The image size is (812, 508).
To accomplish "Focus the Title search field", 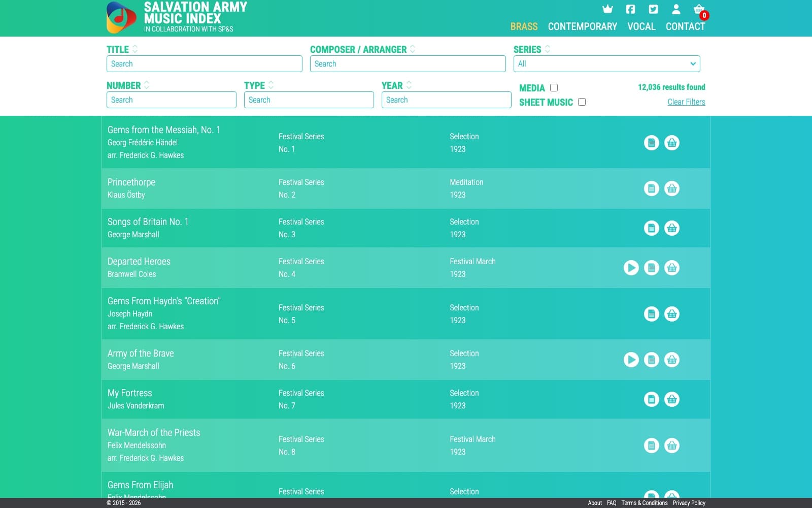I will [204, 63].
